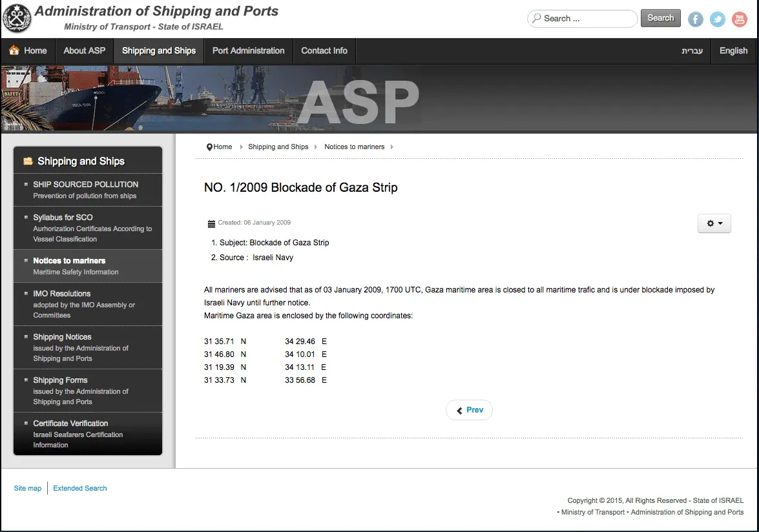
Task: Go to the Prev article
Action: tap(469, 410)
